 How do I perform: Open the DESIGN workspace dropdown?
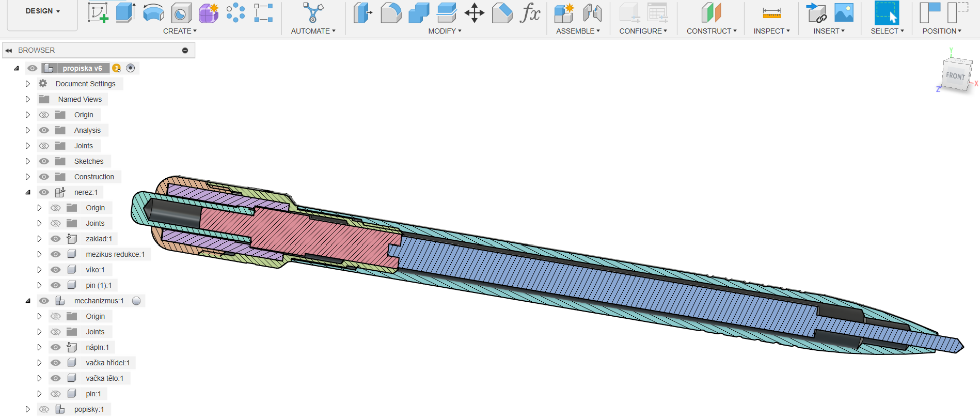tap(42, 11)
